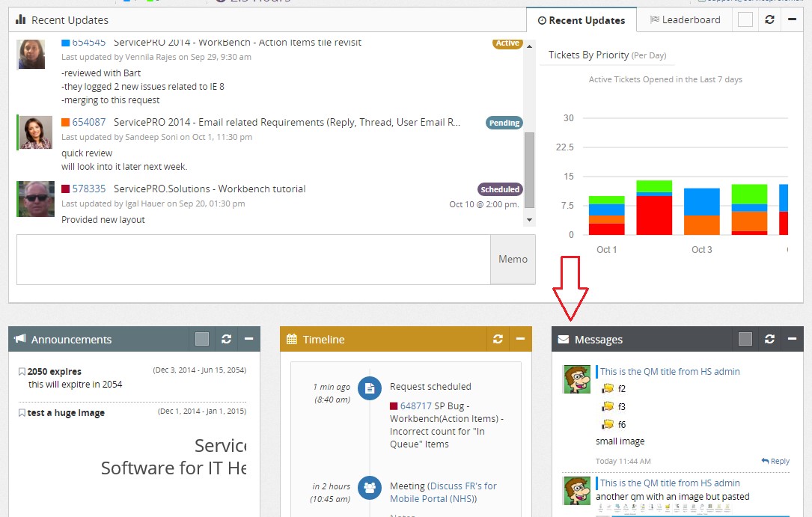Image resolution: width=812 pixels, height=517 pixels.
Task: Click the Reply link in Messages
Action: coord(775,461)
